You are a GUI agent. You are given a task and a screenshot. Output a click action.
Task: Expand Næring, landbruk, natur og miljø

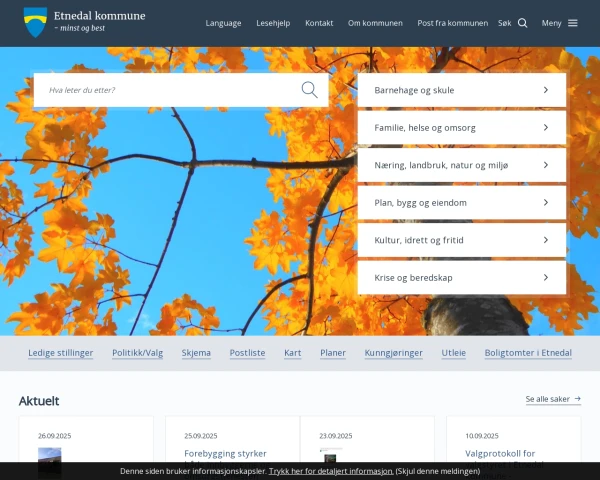coord(461,165)
